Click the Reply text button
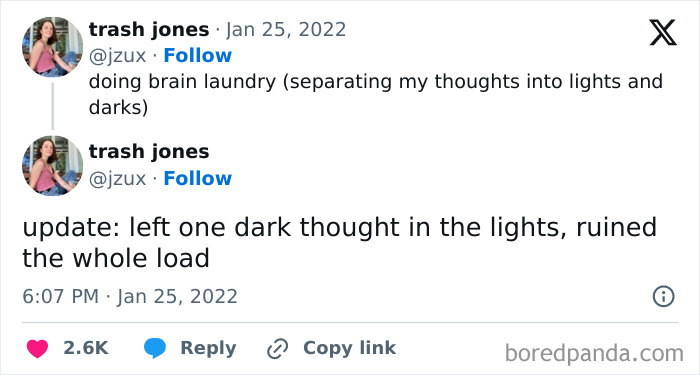Image resolution: width=700 pixels, height=375 pixels. pos(208,348)
